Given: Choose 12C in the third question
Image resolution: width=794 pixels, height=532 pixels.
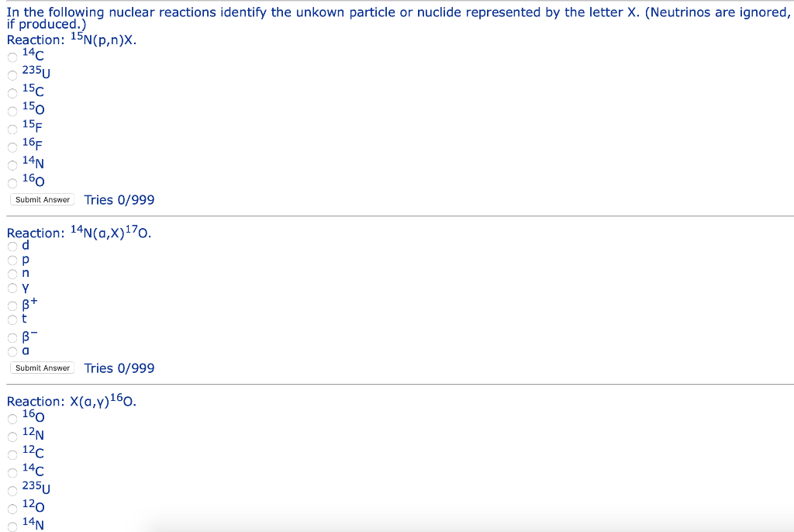Looking at the screenshot, I should [12, 454].
